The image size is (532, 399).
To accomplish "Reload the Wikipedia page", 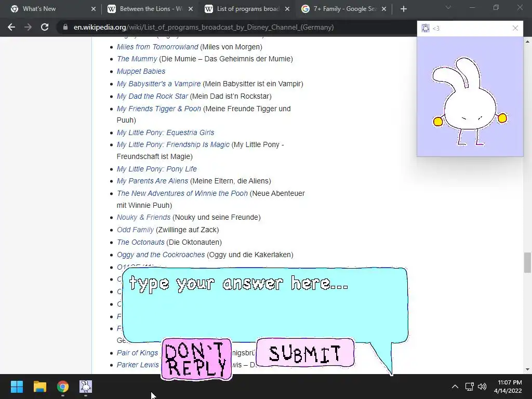I will tap(45, 27).
